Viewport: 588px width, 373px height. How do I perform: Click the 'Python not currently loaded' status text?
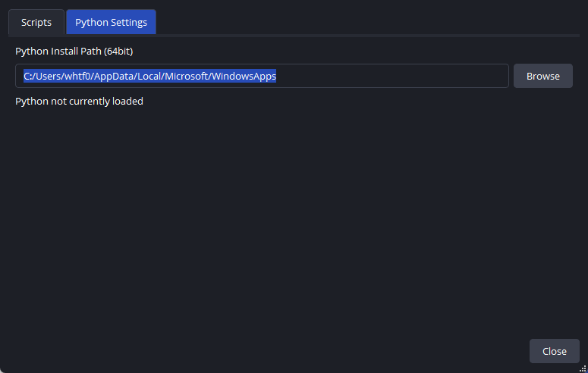pyautogui.click(x=79, y=101)
